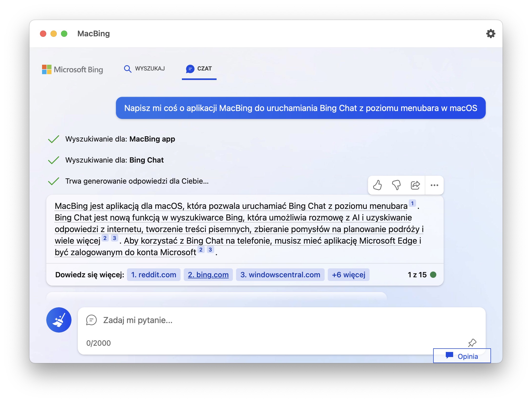Like the response with thumbs up
The width and height of the screenshot is (532, 402).
377,185
